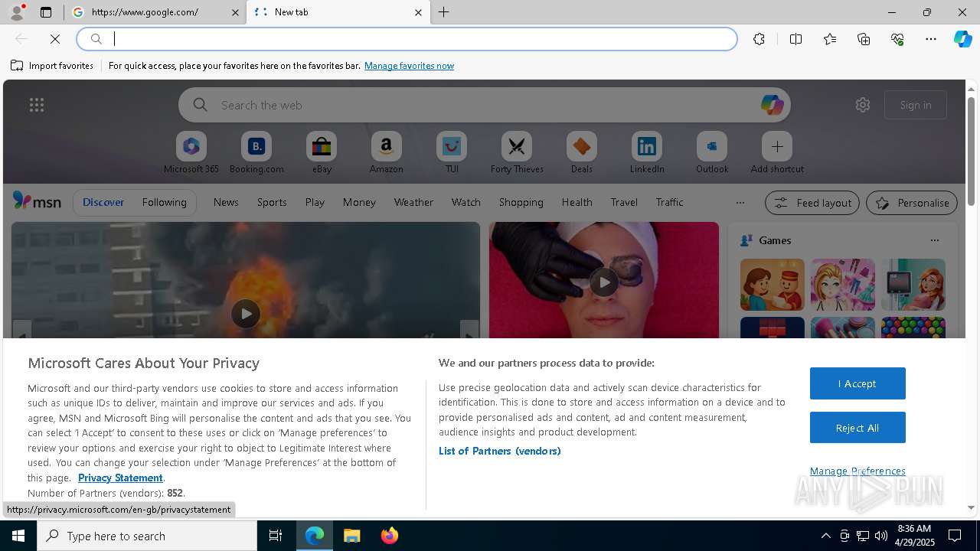Open the Edge profile icon
The image size is (980, 551).
tap(17, 12)
